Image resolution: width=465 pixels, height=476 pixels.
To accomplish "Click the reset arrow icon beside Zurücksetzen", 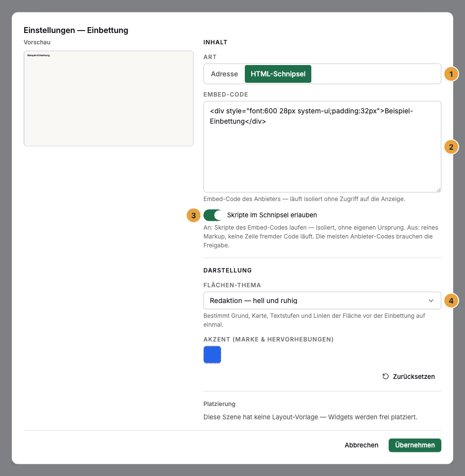I will [386, 376].
